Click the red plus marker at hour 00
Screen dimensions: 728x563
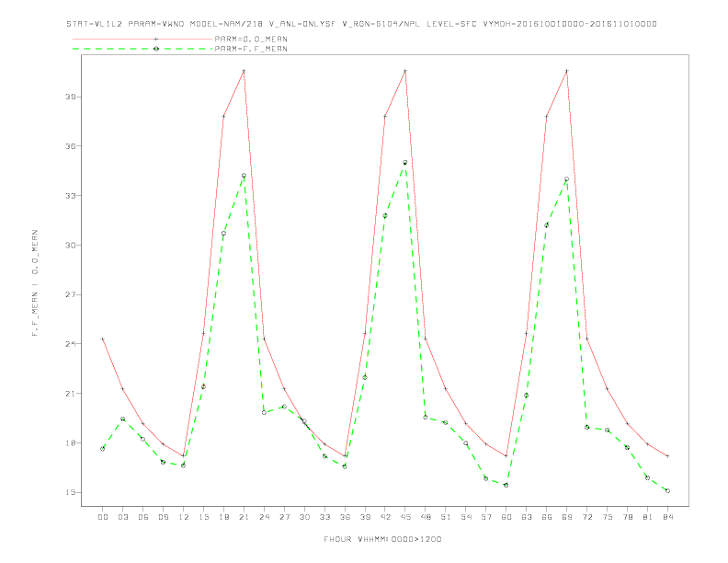pyautogui.click(x=103, y=339)
